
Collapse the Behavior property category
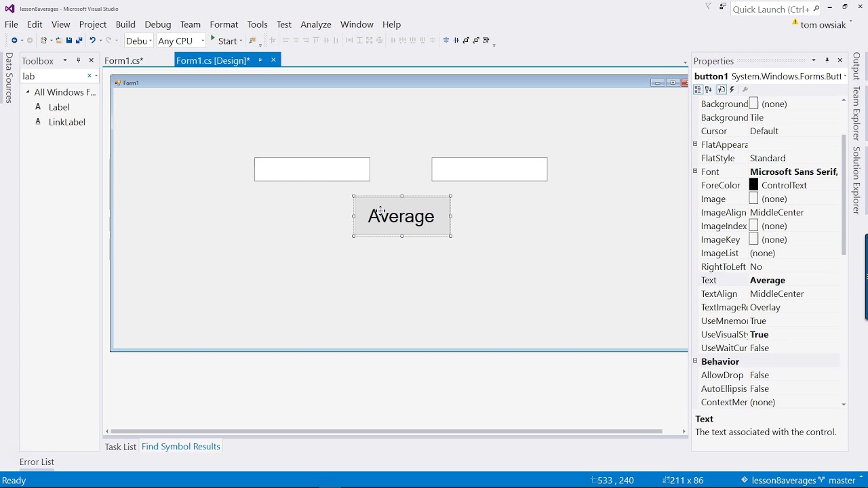pyautogui.click(x=695, y=361)
